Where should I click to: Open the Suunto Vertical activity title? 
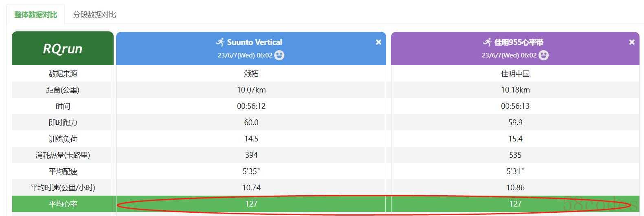point(254,42)
